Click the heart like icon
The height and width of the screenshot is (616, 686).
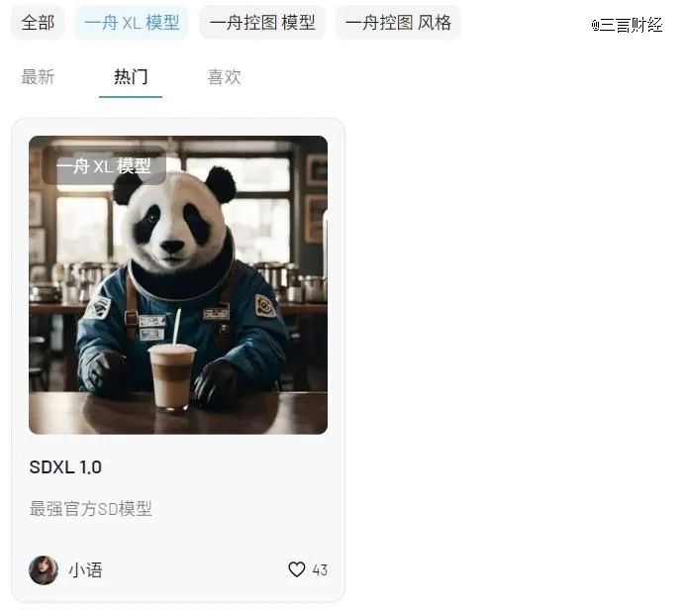[296, 569]
